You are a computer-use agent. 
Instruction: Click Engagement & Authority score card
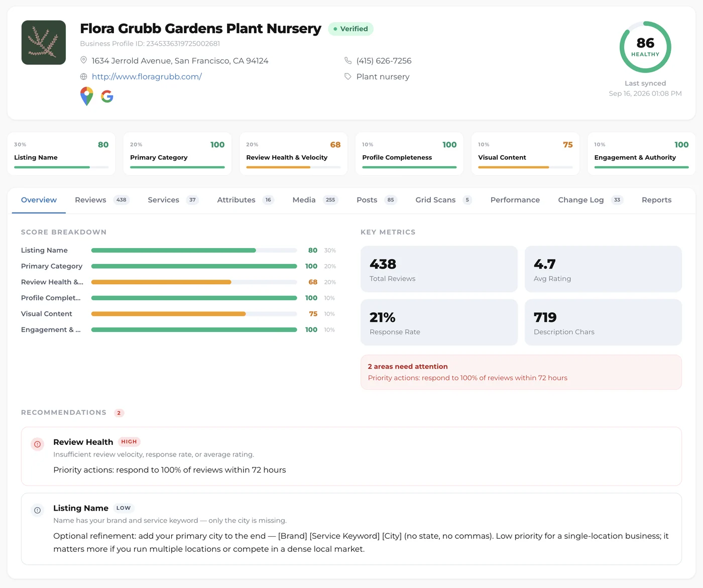pyautogui.click(x=641, y=154)
